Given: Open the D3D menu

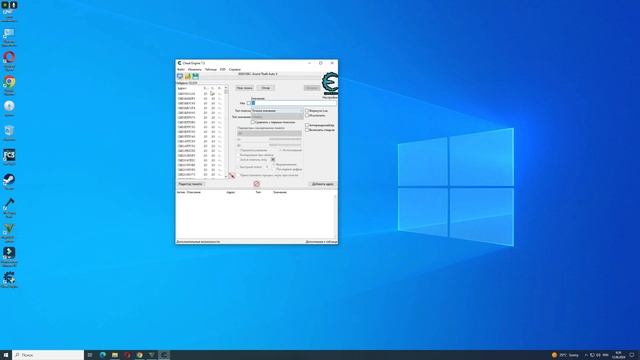Looking at the screenshot, I should 222,69.
